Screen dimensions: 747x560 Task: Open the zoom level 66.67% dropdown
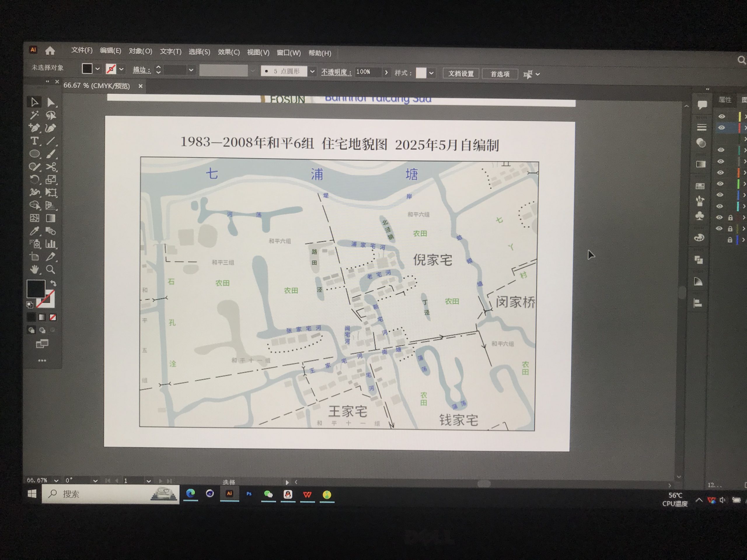[56, 480]
